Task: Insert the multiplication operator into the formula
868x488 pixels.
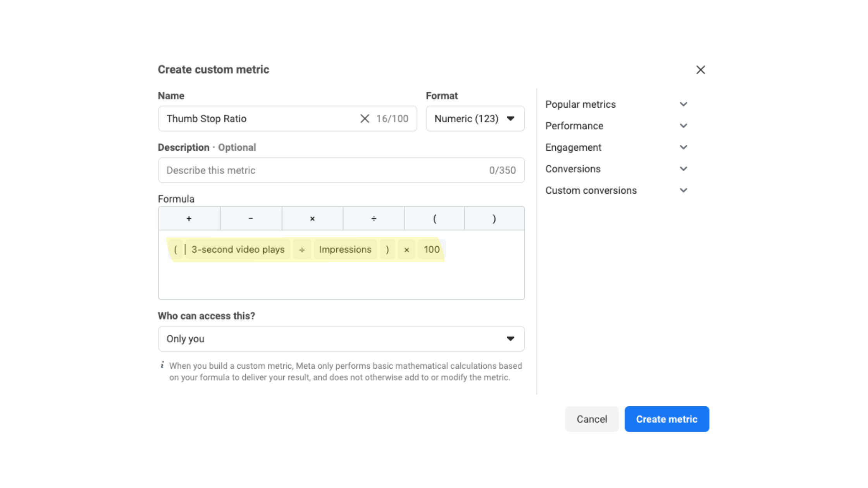Action: (312, 218)
